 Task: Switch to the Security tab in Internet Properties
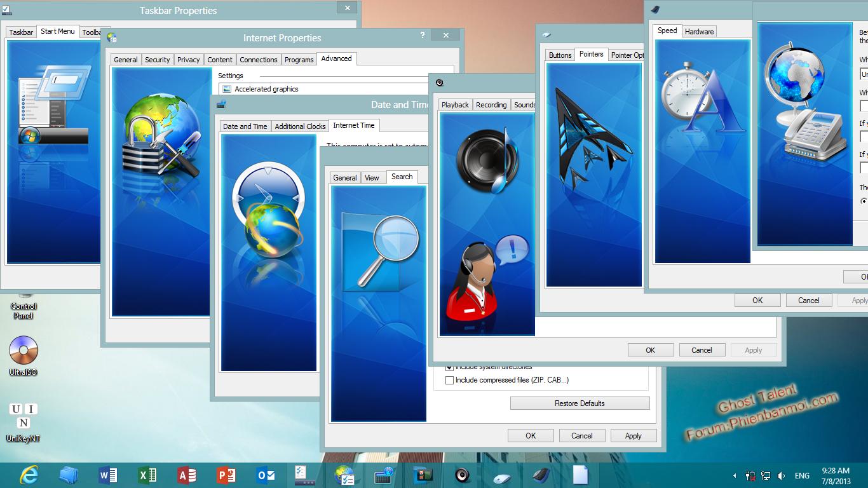[157, 60]
